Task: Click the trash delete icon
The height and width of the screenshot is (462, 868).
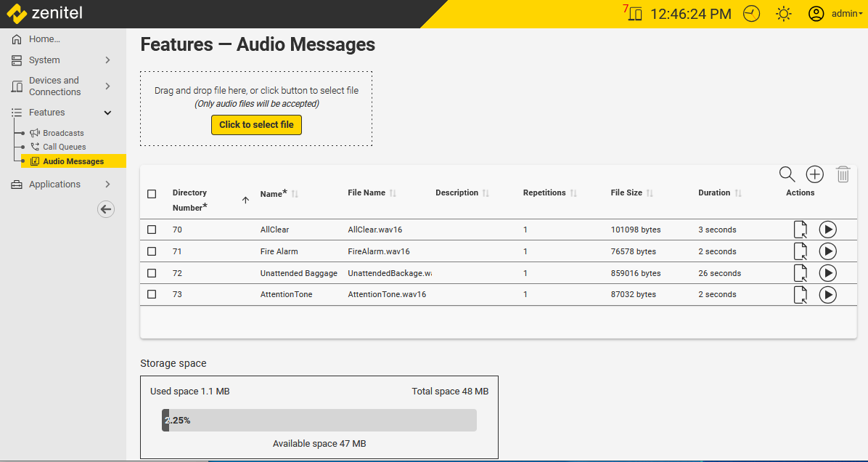Action: pos(843,174)
